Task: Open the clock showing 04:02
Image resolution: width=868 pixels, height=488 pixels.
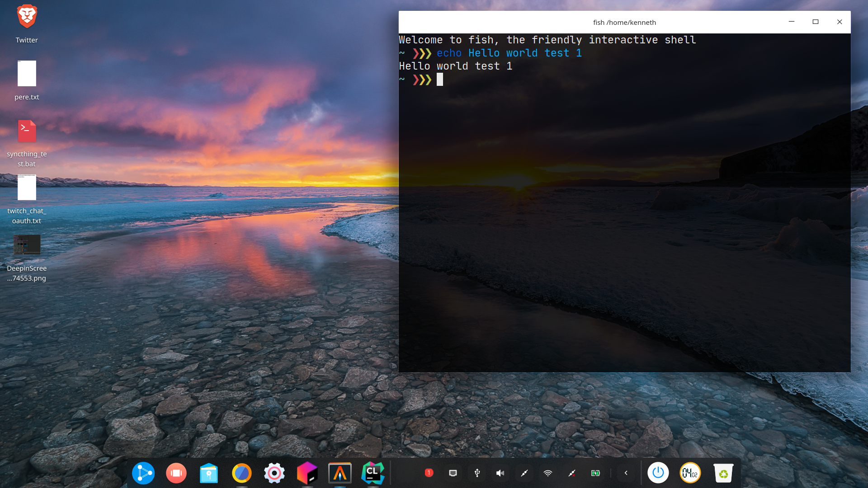Action: click(689, 473)
